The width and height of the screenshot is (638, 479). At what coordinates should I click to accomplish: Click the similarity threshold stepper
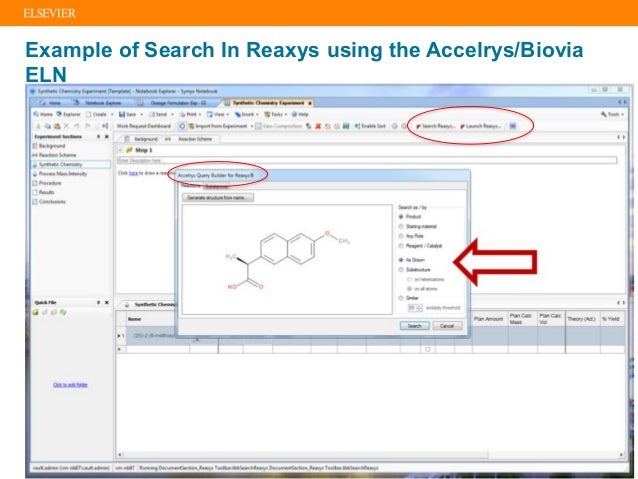point(415,308)
